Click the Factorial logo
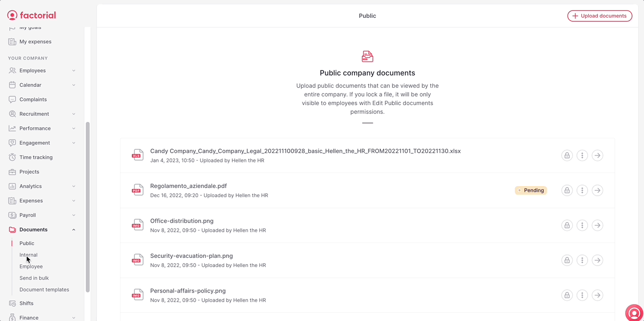This screenshot has width=644, height=321. tap(31, 15)
